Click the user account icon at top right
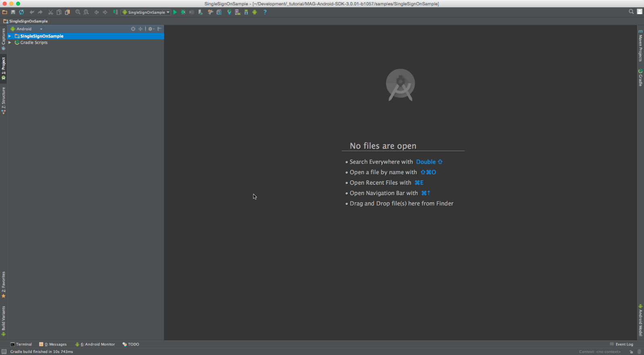644x355 pixels. pyautogui.click(x=640, y=12)
